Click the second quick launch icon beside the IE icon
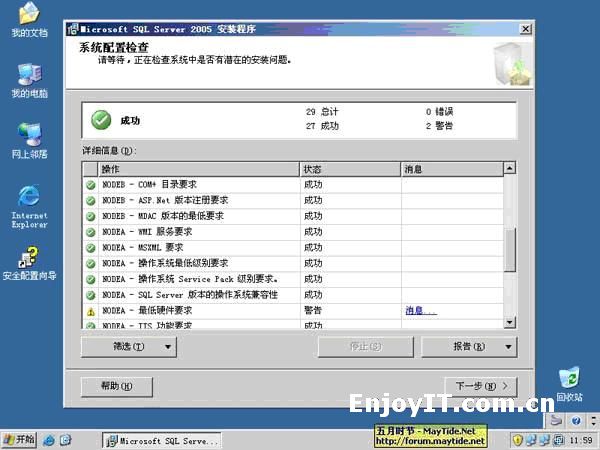 [x=66, y=440]
